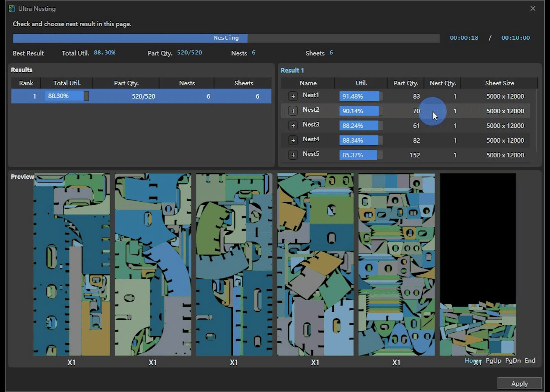Go to next page with PgDn

point(513,360)
